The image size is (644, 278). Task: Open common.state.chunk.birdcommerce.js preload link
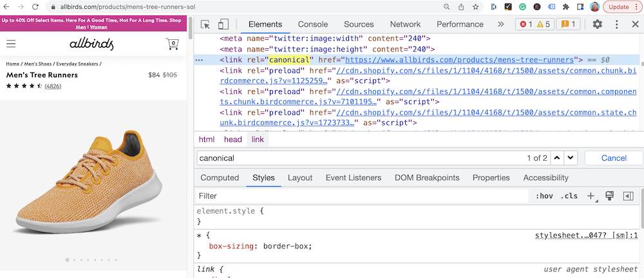[428, 117]
